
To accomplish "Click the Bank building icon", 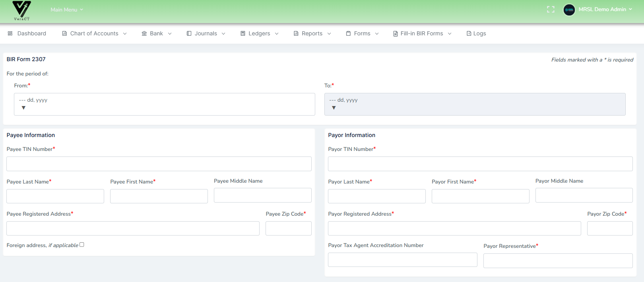I will coord(144,33).
